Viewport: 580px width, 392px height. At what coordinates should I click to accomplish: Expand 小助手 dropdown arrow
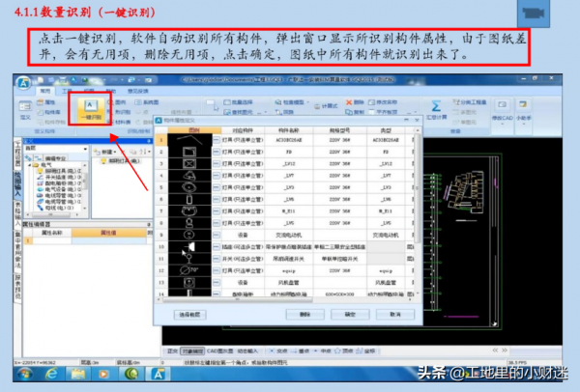coord(523,125)
